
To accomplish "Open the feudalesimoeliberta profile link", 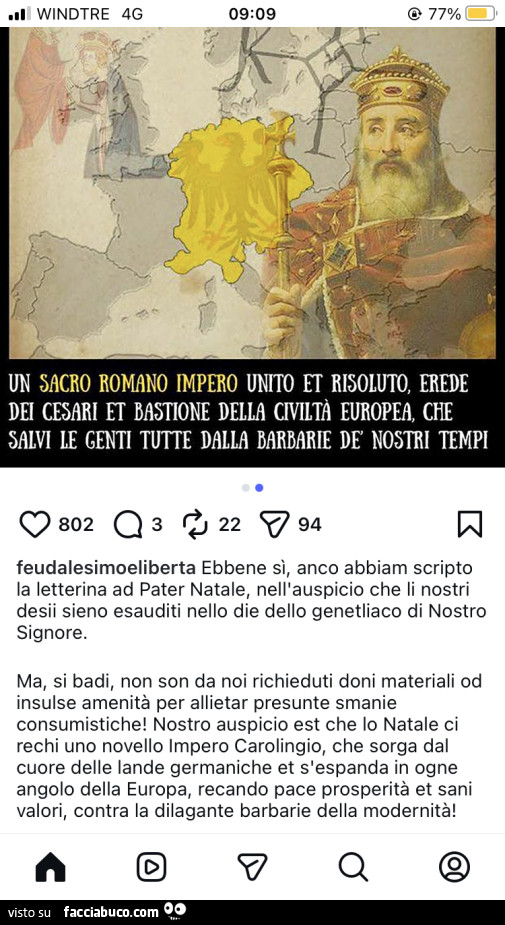I will (106, 568).
